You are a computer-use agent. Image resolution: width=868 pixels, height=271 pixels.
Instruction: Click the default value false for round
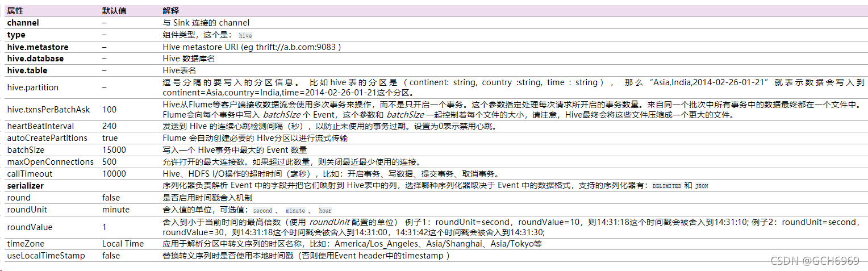click(111, 198)
